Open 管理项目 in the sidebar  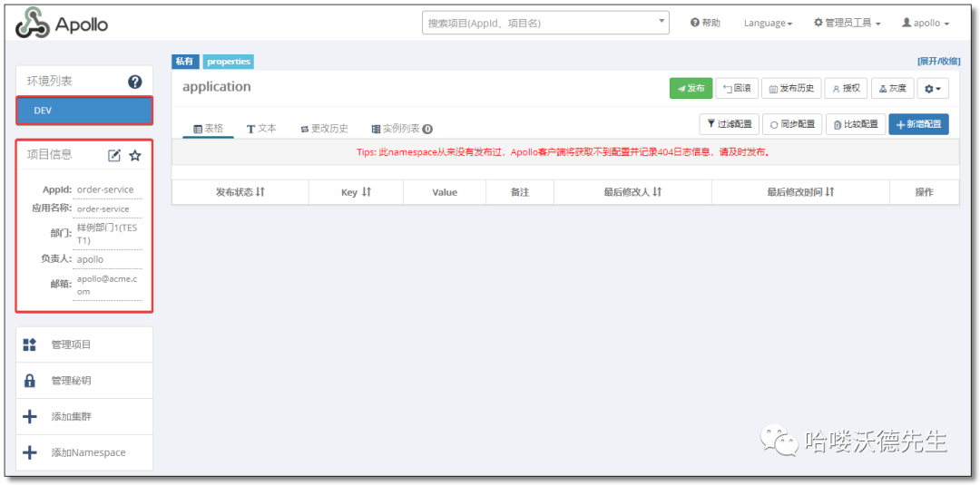83,344
